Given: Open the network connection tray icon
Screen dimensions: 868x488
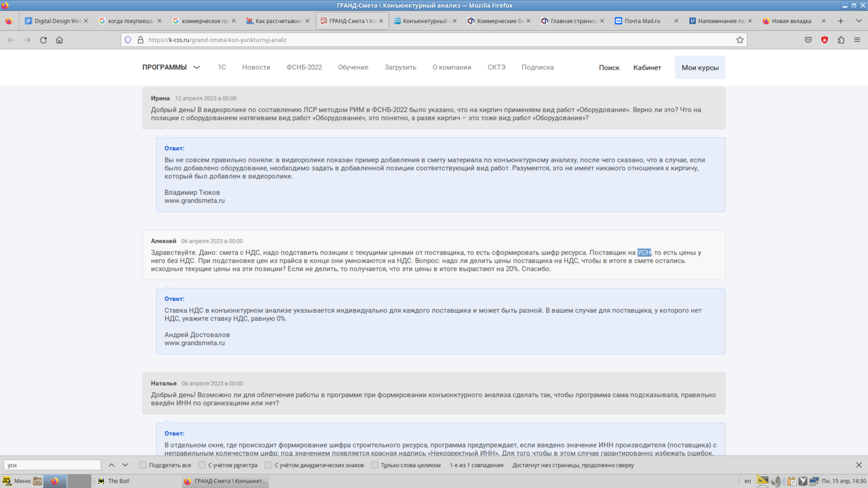Looking at the screenshot, I should coord(814,481).
